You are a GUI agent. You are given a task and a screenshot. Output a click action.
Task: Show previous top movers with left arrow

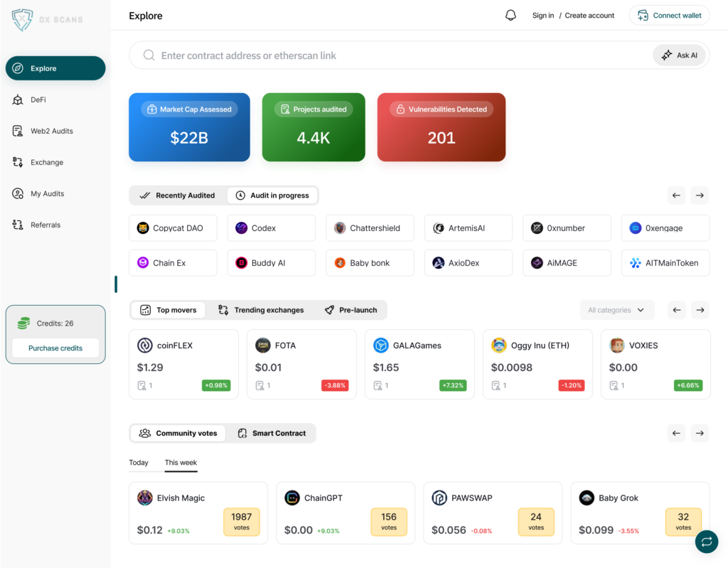click(x=676, y=310)
